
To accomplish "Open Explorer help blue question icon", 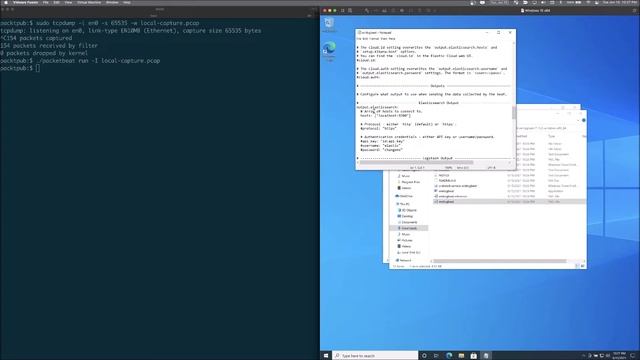I will click(x=584, y=120).
